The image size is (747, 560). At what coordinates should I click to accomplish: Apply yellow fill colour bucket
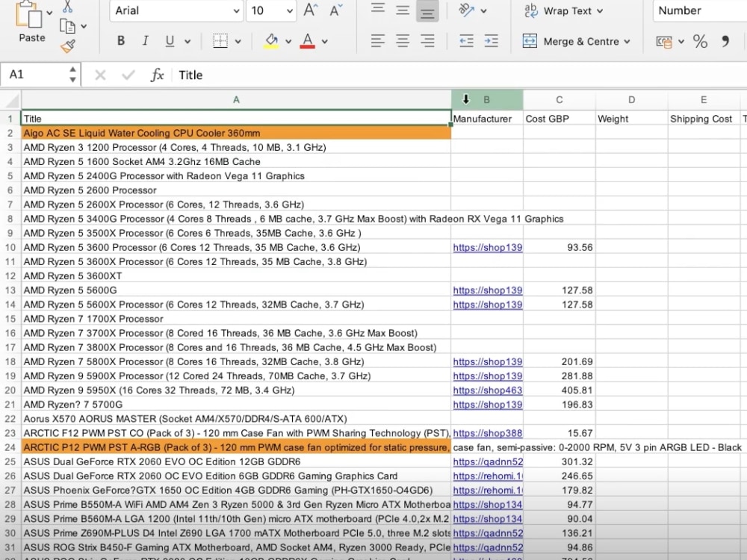pos(271,41)
